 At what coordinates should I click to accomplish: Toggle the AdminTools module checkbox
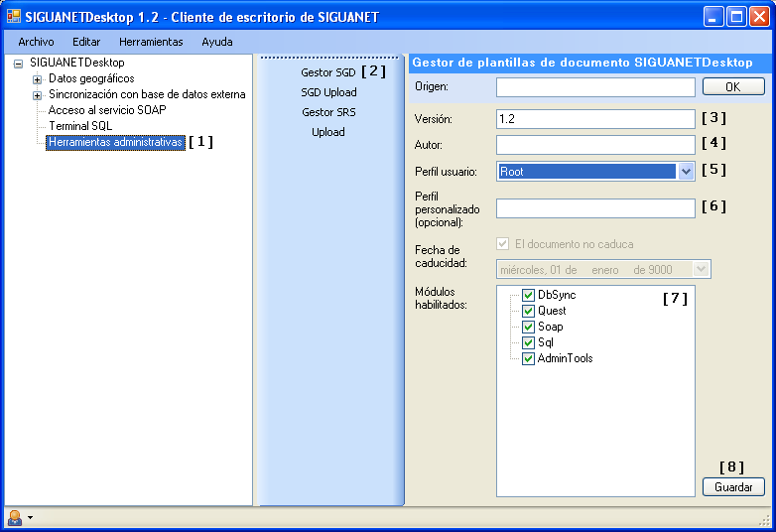tap(529, 358)
